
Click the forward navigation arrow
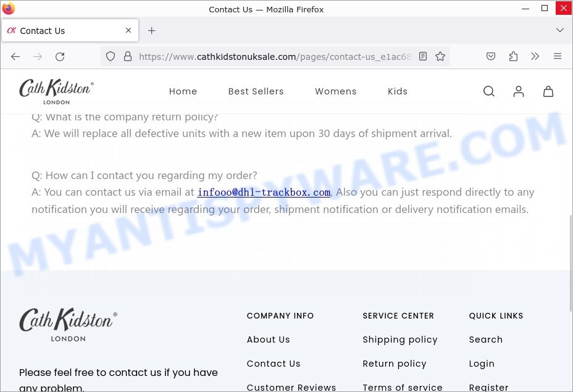click(38, 57)
